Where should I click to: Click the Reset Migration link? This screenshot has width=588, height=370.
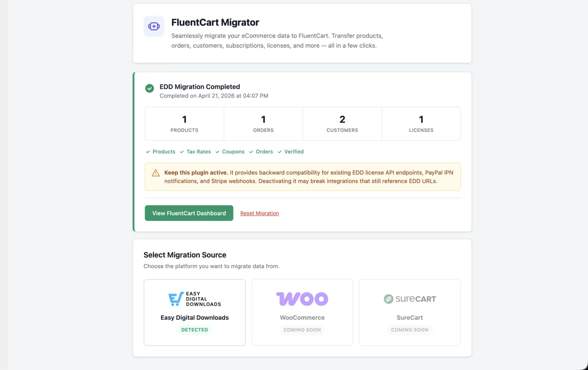pyautogui.click(x=260, y=213)
